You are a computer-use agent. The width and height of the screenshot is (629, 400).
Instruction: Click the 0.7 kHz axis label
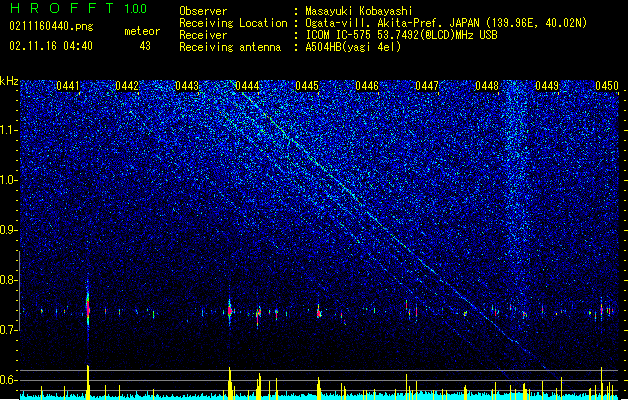[9, 330]
